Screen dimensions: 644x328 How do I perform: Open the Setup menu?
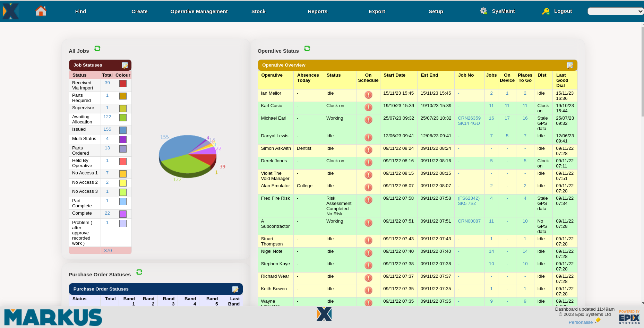(436, 11)
